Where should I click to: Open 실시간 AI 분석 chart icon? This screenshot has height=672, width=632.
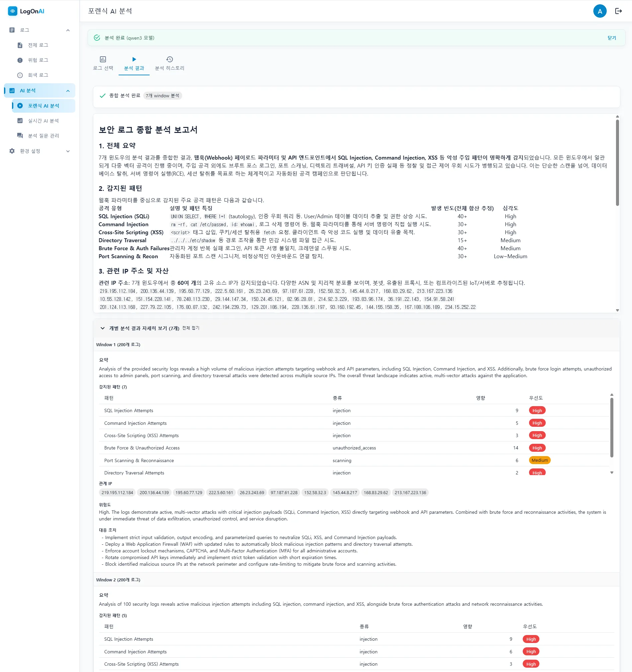coord(20,121)
